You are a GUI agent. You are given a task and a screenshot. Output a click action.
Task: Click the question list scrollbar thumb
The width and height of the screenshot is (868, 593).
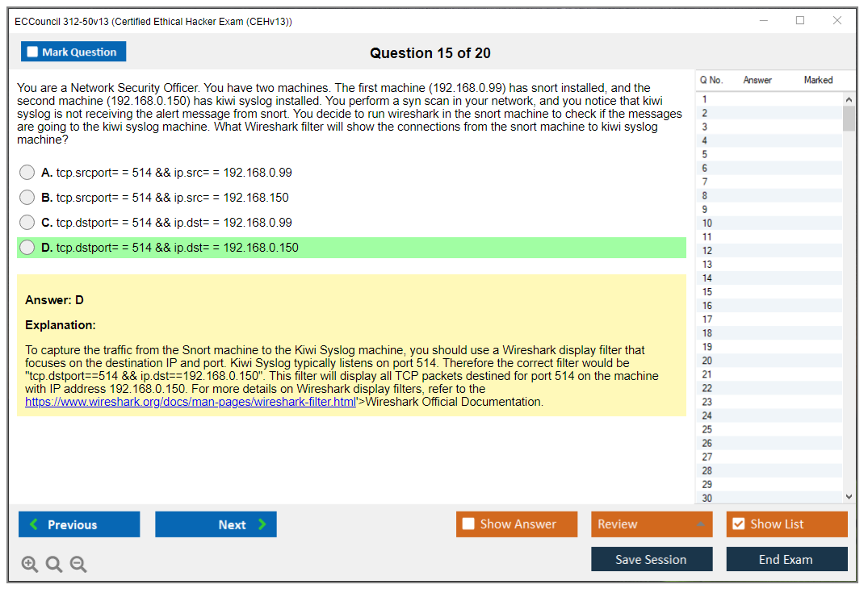click(x=849, y=118)
